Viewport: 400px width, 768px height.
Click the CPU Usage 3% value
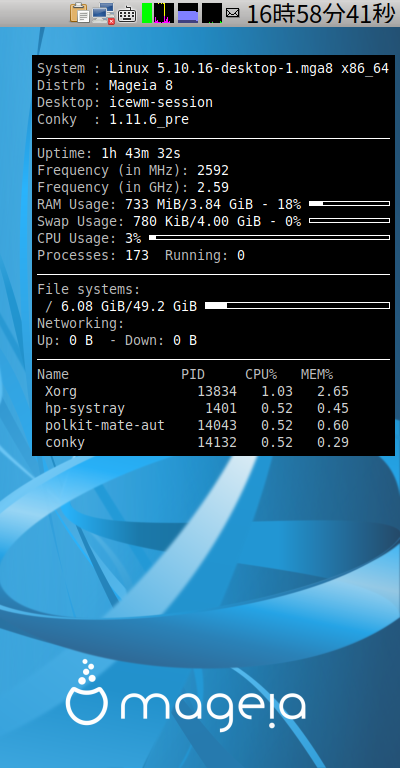[133, 239]
